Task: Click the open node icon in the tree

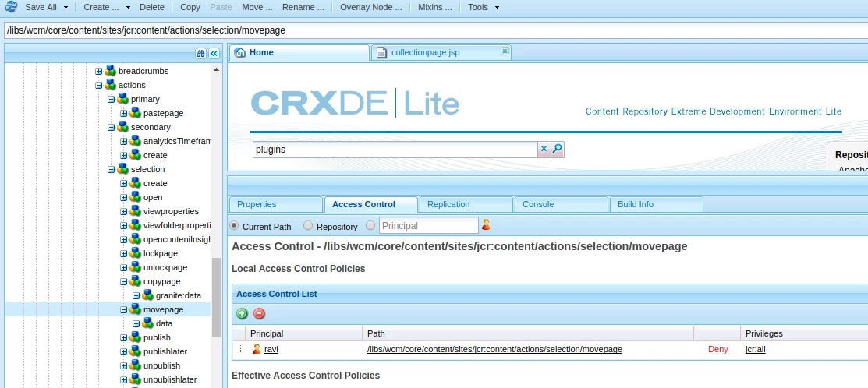Action: 135,197
